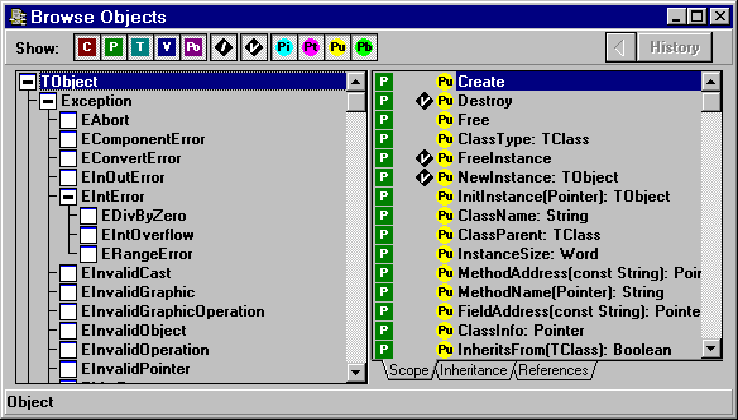Collapse the TObject tree node
Image resolution: width=738 pixels, height=420 pixels.
pyautogui.click(x=29, y=82)
